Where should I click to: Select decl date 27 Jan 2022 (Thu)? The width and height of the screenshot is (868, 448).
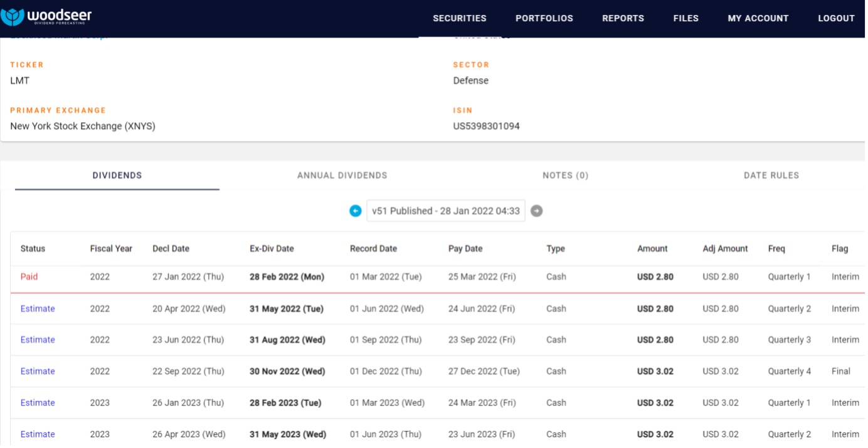188,277
